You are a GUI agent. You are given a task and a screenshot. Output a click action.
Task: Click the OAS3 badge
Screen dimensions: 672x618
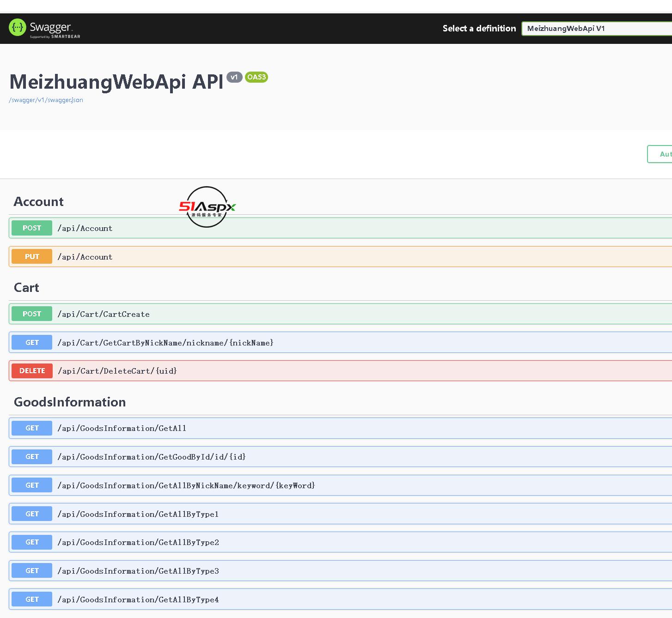point(257,77)
